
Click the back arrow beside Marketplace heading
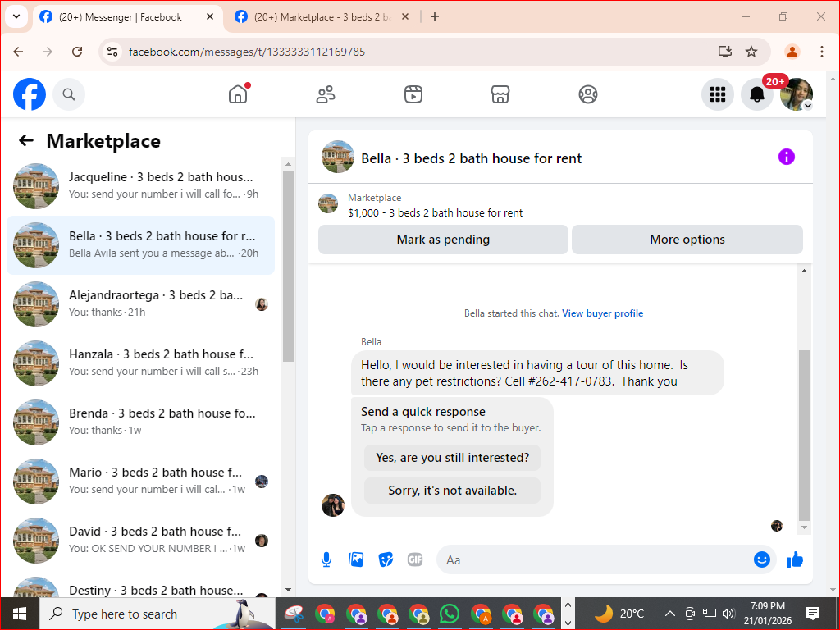pos(25,141)
